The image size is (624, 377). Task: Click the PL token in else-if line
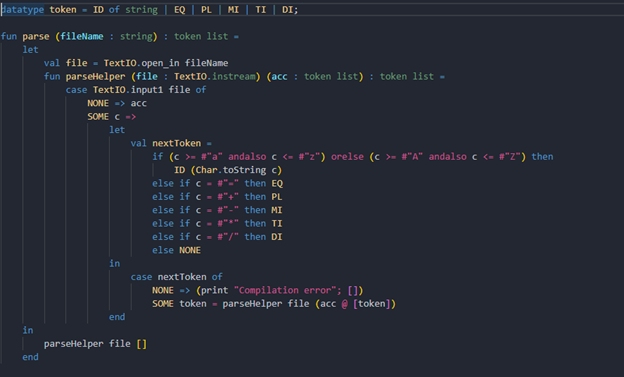click(277, 197)
